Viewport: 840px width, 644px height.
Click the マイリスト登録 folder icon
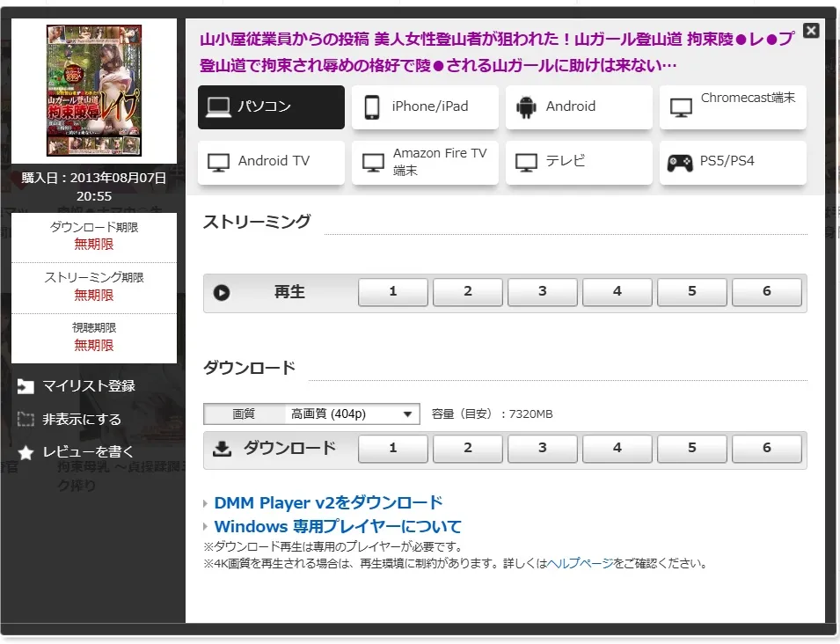pyautogui.click(x=26, y=386)
